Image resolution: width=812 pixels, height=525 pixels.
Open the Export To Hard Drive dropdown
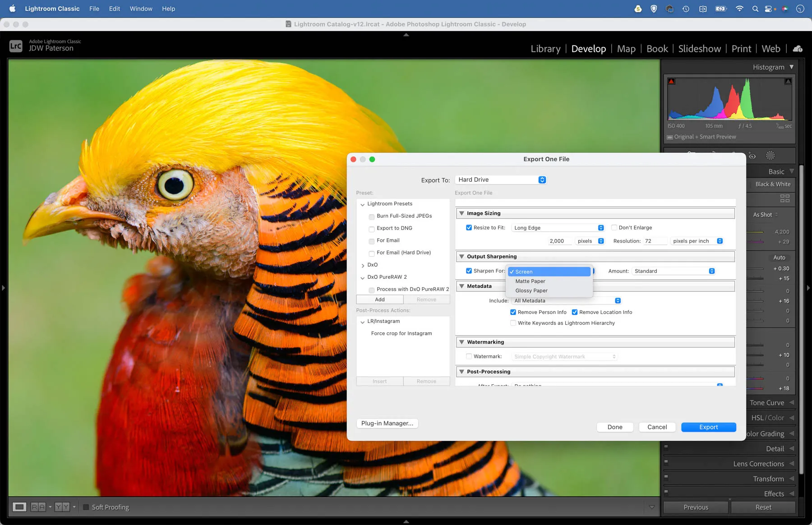[x=501, y=180]
